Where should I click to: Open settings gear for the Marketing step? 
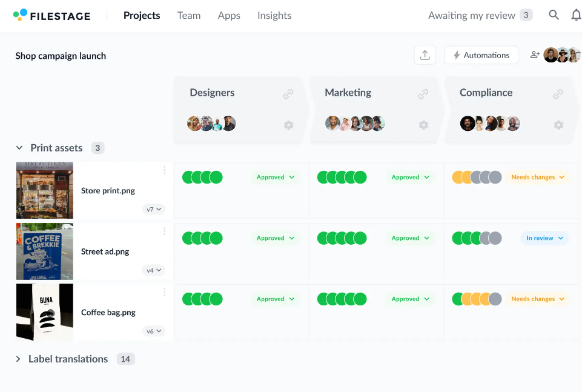coord(423,125)
